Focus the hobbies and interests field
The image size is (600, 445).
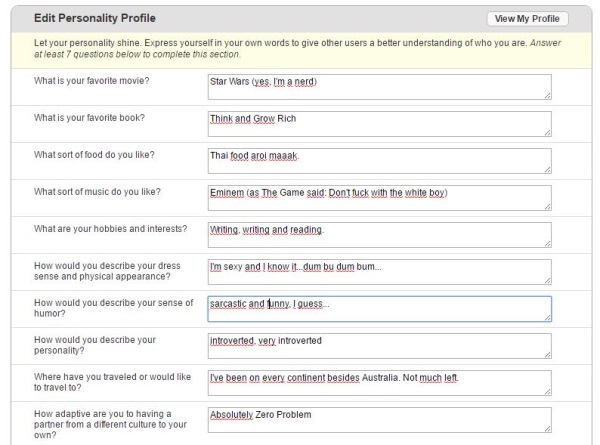379,235
